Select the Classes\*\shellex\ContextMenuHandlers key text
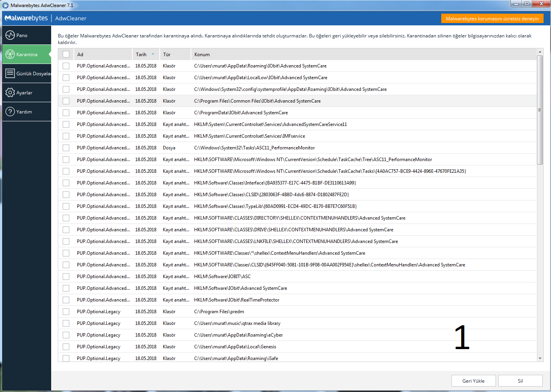Image resolution: width=551 pixels, height=392 pixels. (280, 253)
